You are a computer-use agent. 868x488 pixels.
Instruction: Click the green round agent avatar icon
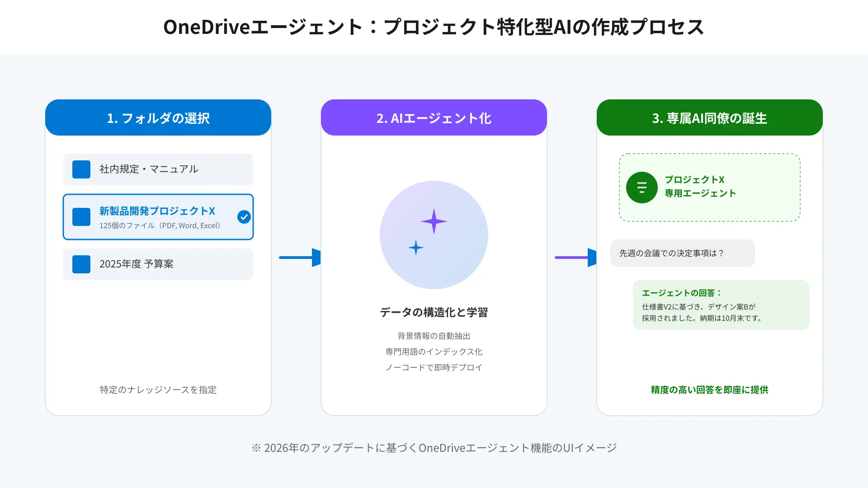coord(642,188)
